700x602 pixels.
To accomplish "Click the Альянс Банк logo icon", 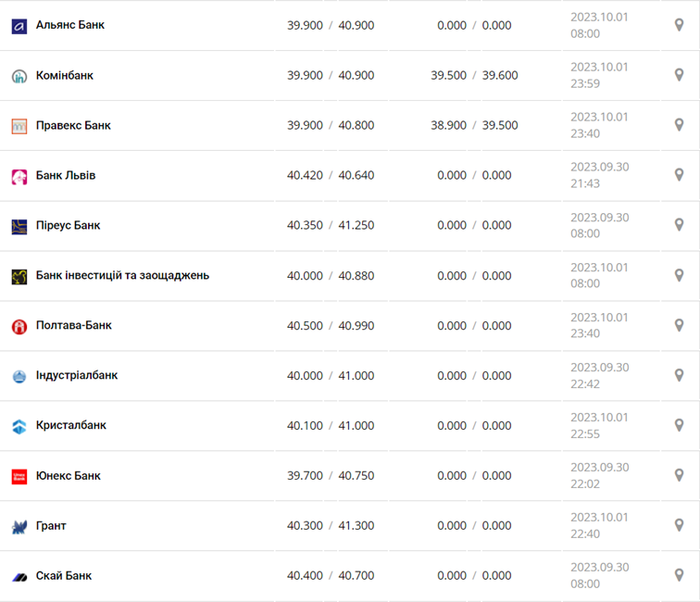I will (x=19, y=26).
